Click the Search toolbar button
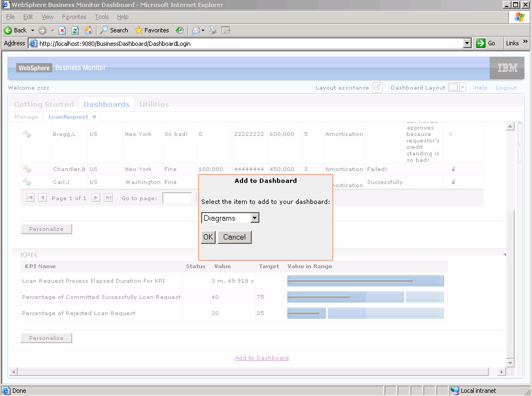Screen dimensions: 532x396 tap(114, 30)
